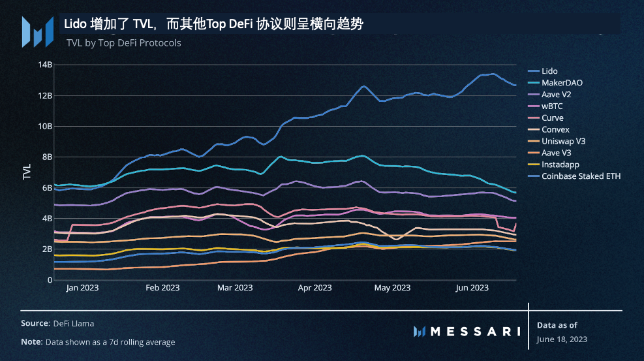This screenshot has width=644, height=361.
Task: Click the Messari logo mark in footer
Action: pos(420,332)
